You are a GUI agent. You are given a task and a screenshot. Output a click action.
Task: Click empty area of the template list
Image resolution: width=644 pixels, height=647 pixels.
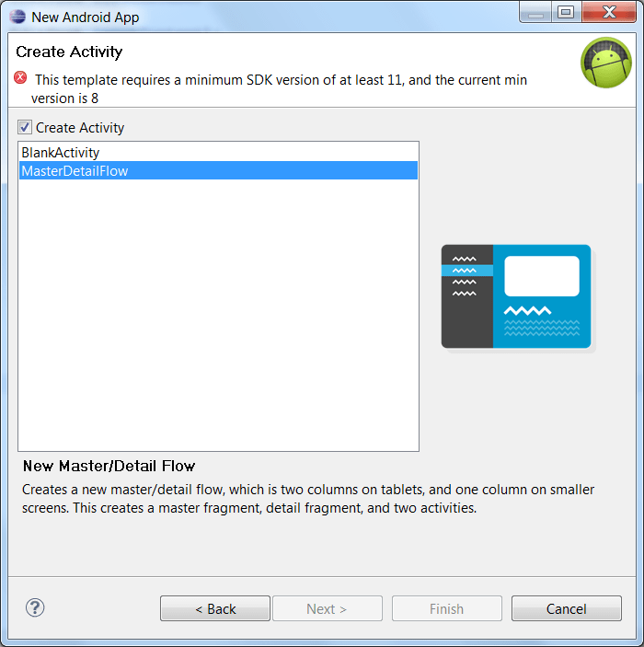(x=218, y=314)
